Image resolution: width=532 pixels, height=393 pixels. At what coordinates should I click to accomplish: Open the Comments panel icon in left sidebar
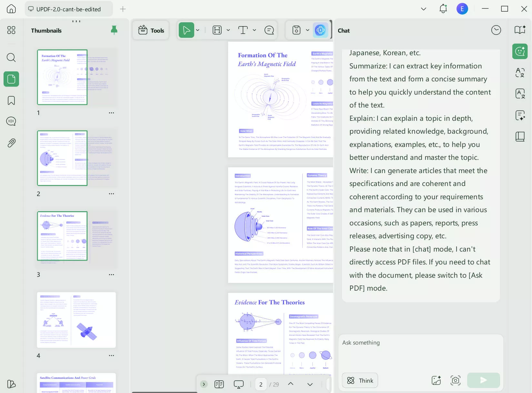point(11,121)
